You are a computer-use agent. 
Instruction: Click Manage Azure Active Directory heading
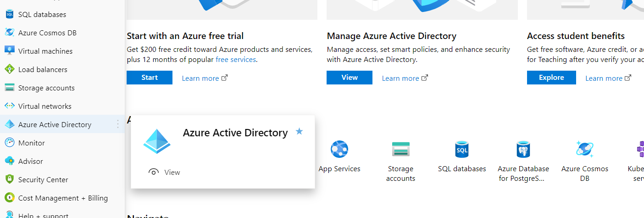[x=392, y=36]
